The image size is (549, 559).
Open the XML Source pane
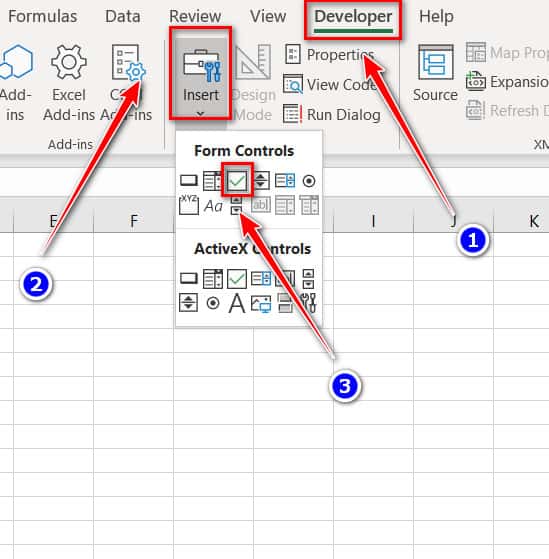tap(435, 73)
